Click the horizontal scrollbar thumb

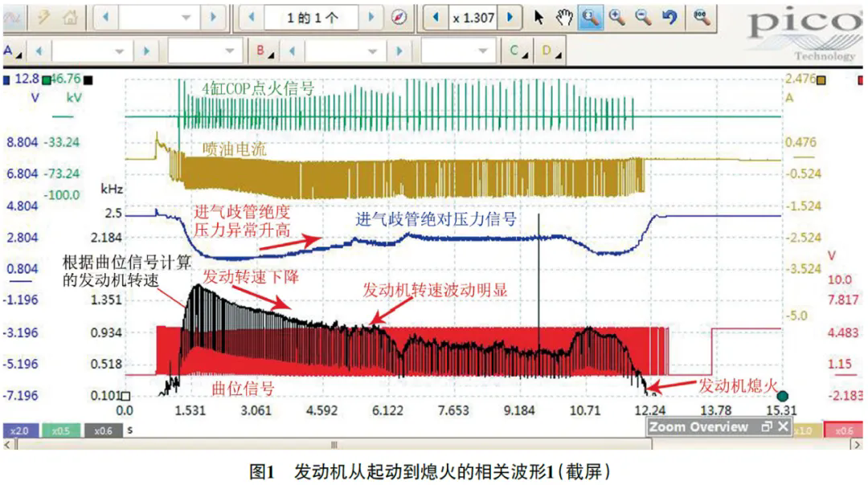(334, 444)
